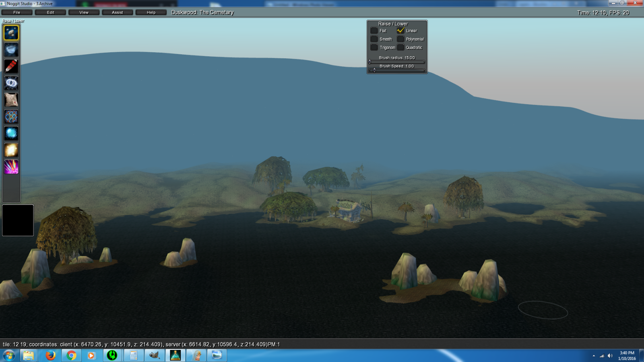Switch to Noggit potion-flask taskbar icon
644x362 pixels.
coord(175,356)
